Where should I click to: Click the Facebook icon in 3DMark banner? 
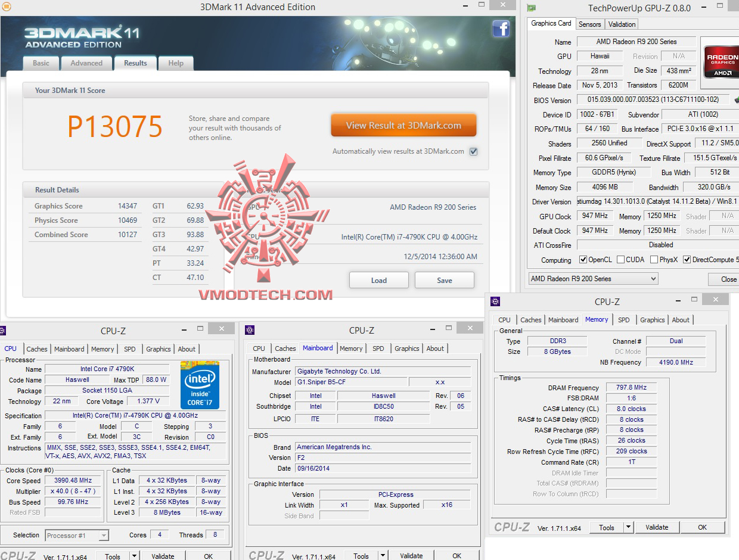pyautogui.click(x=501, y=29)
